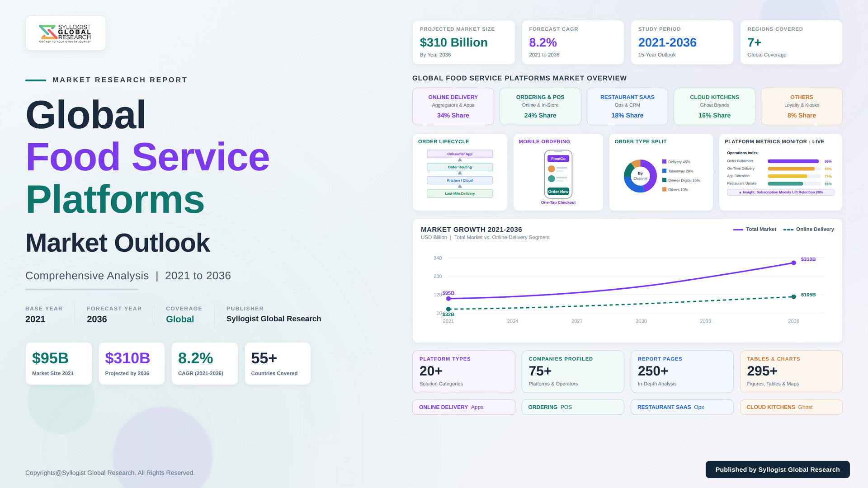
Task: Click the $310B data point on chart
Action: tap(793, 263)
